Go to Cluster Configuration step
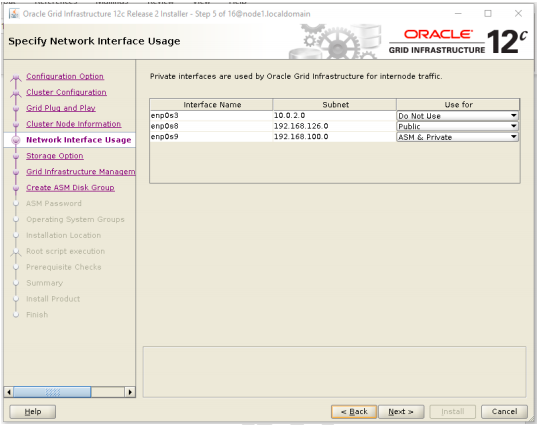The height and width of the screenshot is (425, 538). point(66,92)
